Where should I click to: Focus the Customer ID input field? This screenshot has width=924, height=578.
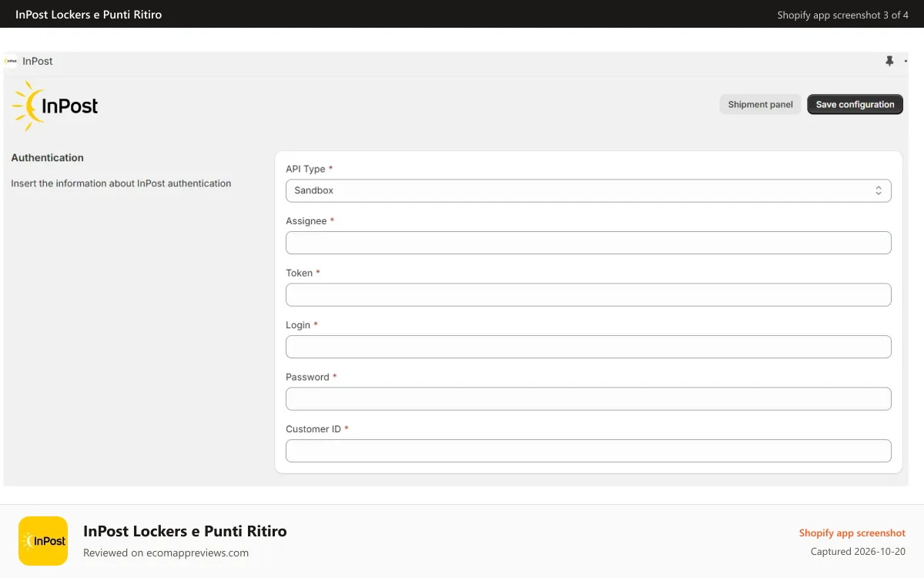pos(588,451)
